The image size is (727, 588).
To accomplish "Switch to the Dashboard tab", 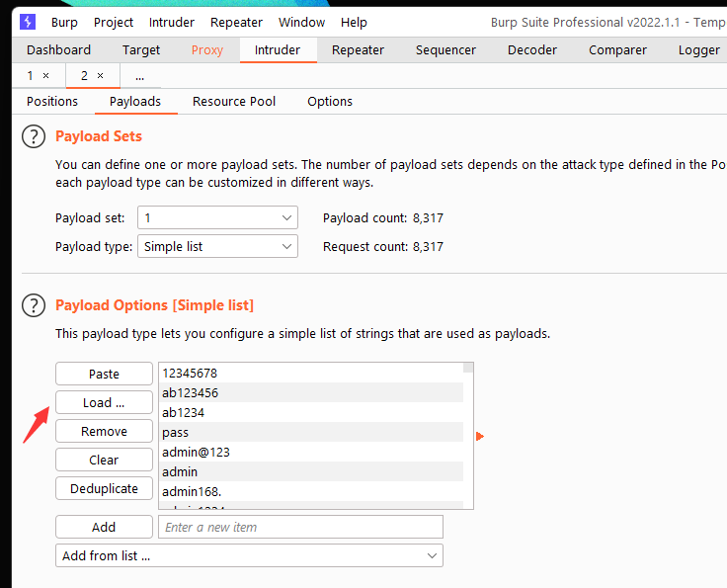I will (59, 50).
